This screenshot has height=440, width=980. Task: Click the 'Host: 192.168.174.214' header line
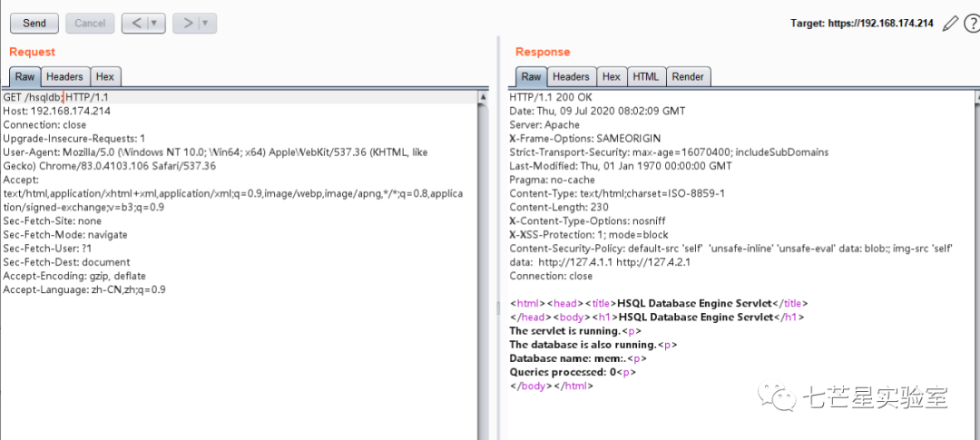coord(57,112)
